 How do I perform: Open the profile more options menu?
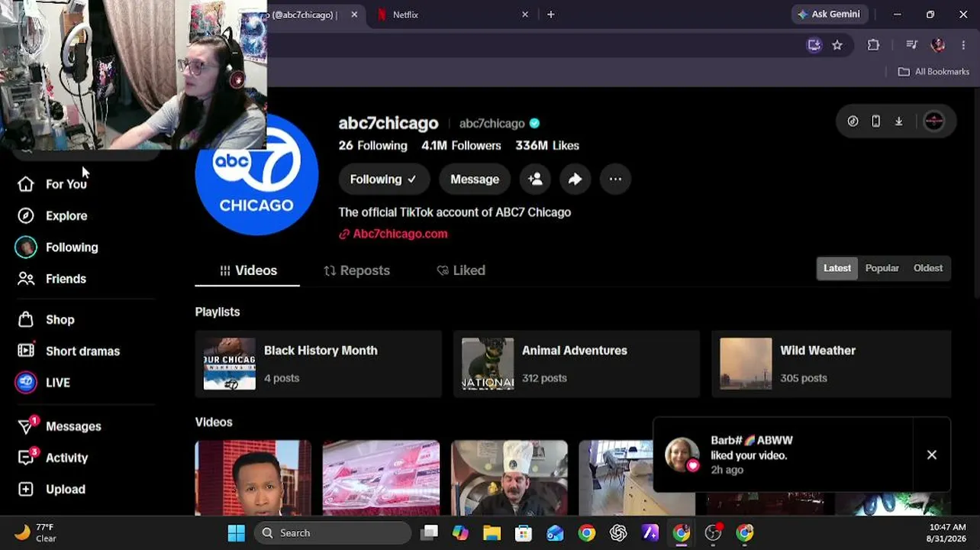click(x=615, y=179)
